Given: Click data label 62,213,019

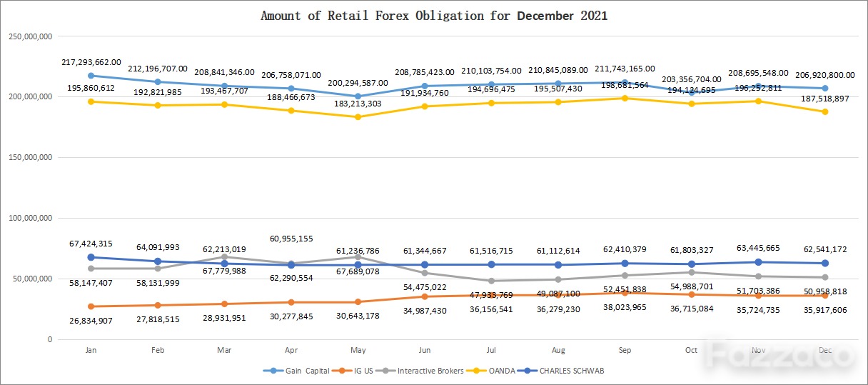Looking at the screenshot, I should [x=223, y=250].
